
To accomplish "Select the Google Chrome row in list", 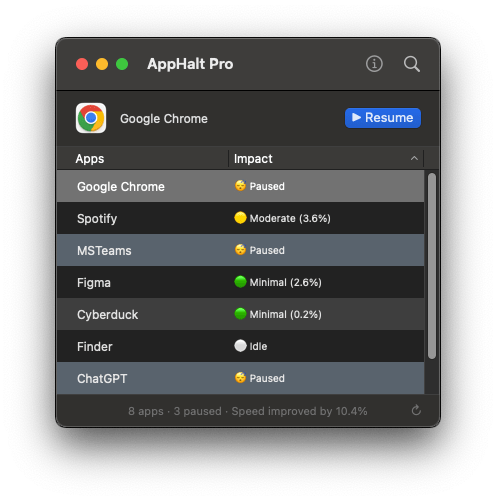I will pyautogui.click(x=240, y=186).
